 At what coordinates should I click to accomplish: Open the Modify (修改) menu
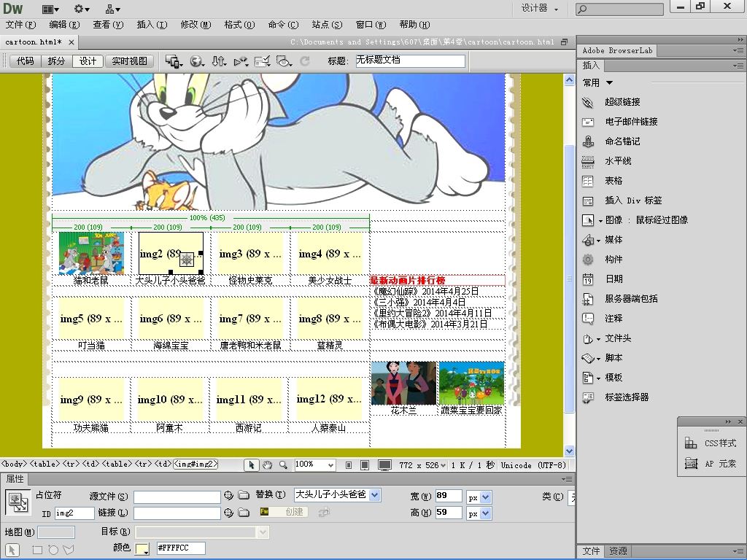pyautogui.click(x=196, y=25)
